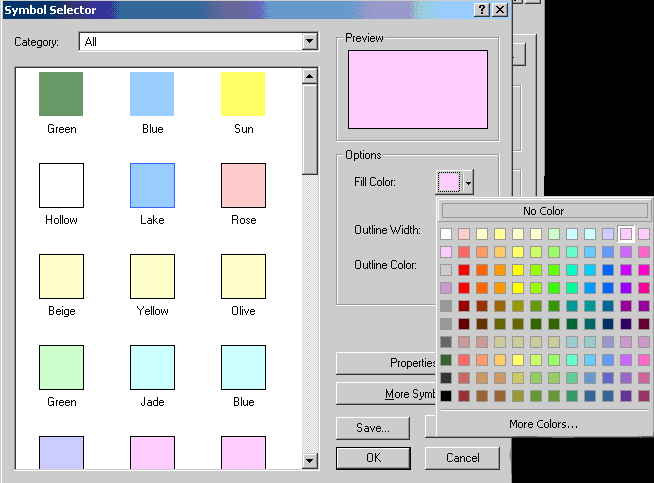Choose the Rose fill symbol
This screenshot has height=483, width=654.
tap(243, 185)
